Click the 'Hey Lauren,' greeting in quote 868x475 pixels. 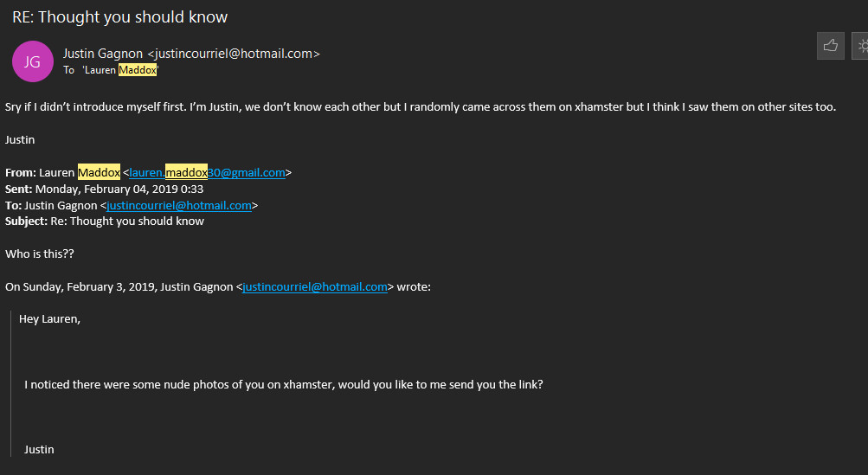[49, 319]
